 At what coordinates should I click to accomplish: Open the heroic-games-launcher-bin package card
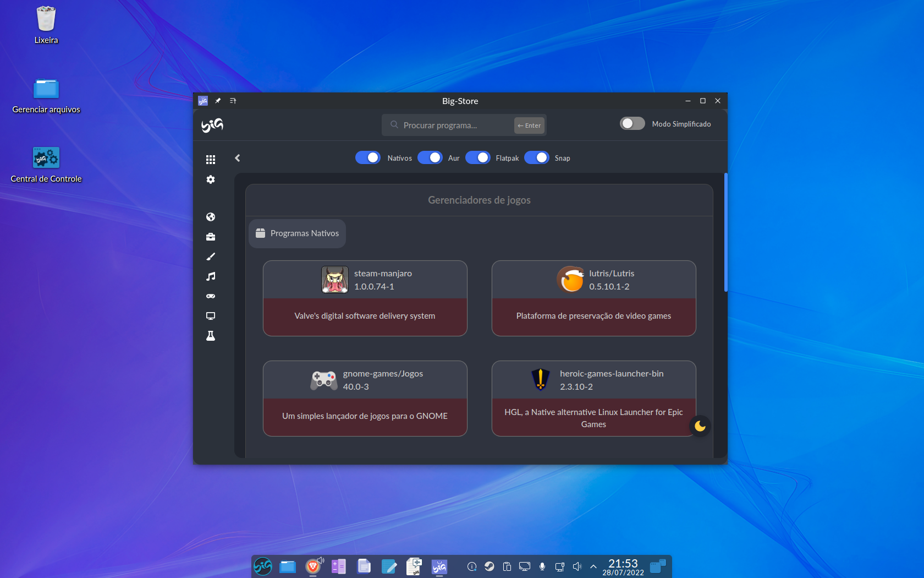tap(594, 399)
